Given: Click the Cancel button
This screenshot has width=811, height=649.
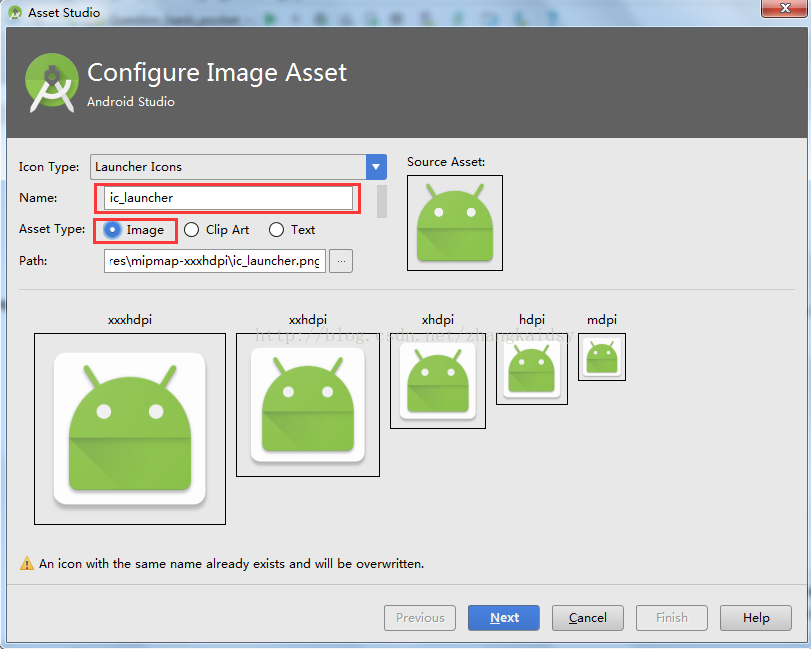Looking at the screenshot, I should [588, 618].
